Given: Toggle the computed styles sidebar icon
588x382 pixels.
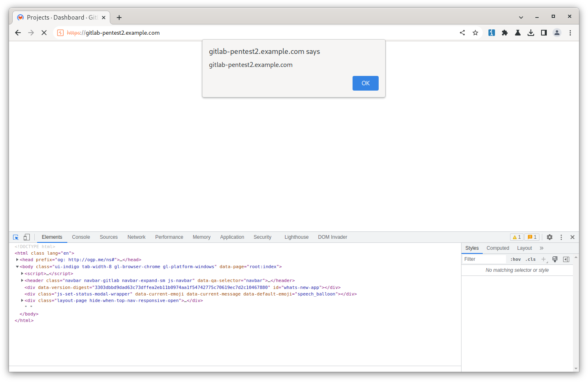Looking at the screenshot, I should (x=566, y=259).
